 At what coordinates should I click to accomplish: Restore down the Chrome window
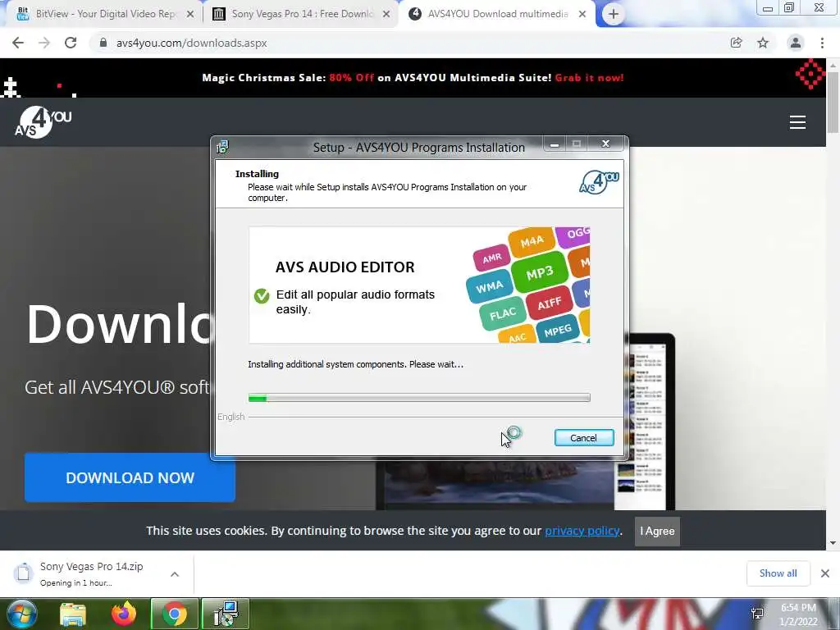(x=789, y=7)
